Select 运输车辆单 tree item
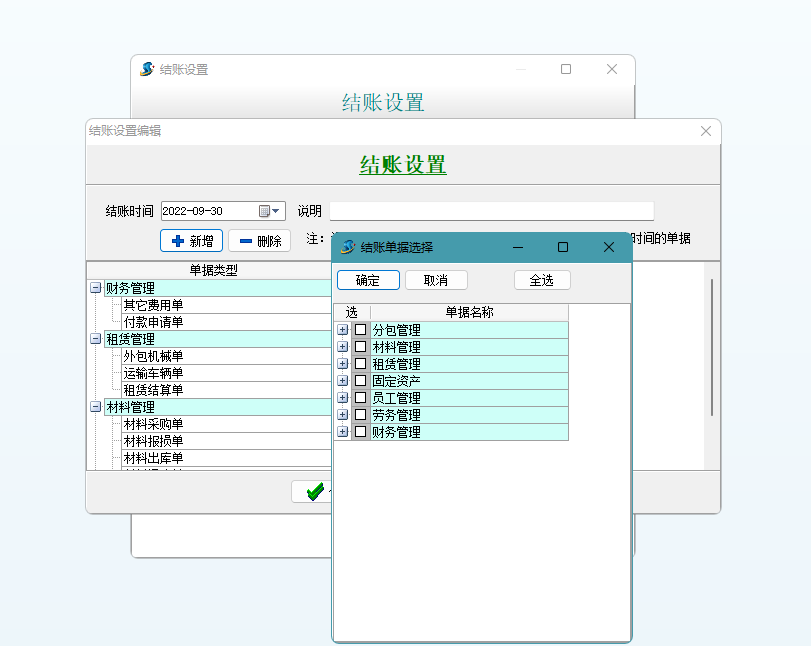The height and width of the screenshot is (646, 811). click(153, 373)
